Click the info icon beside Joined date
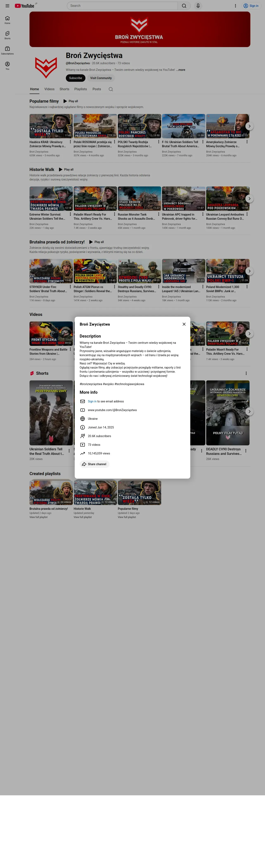265x868 pixels. click(83, 427)
